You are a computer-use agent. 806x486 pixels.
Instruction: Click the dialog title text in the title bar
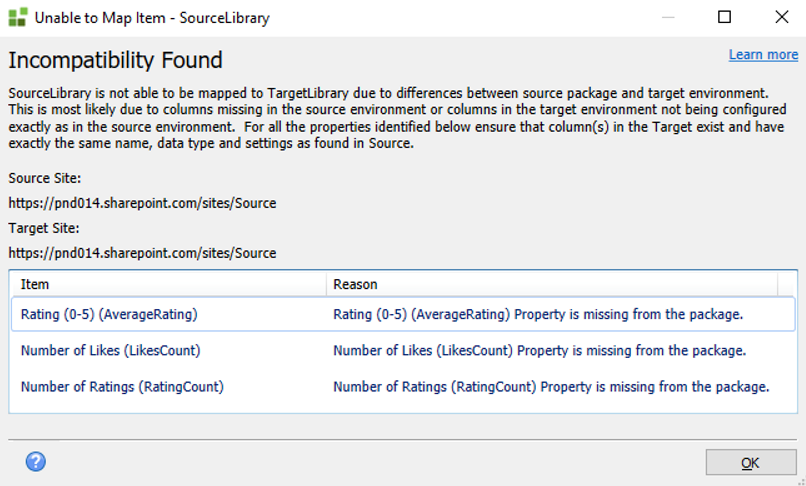click(152, 17)
